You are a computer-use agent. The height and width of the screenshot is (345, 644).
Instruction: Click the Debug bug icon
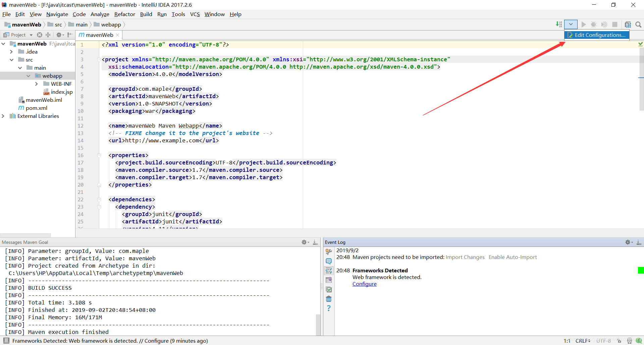(594, 24)
